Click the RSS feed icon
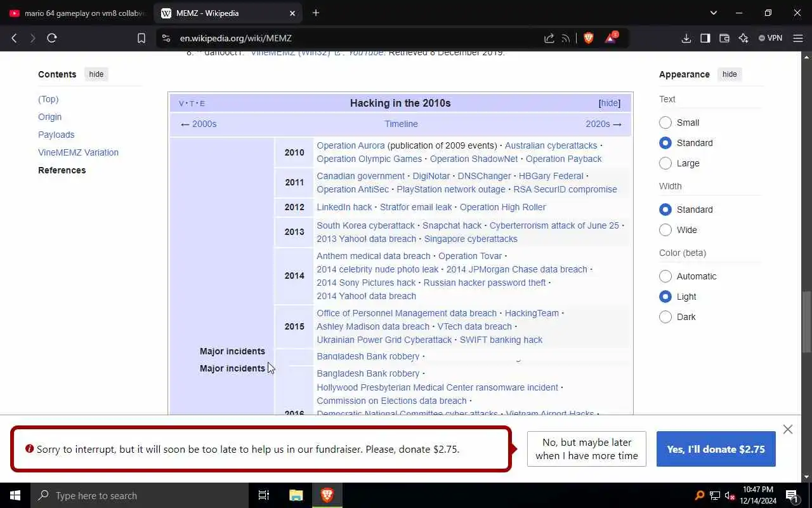The image size is (812, 508). [566, 38]
